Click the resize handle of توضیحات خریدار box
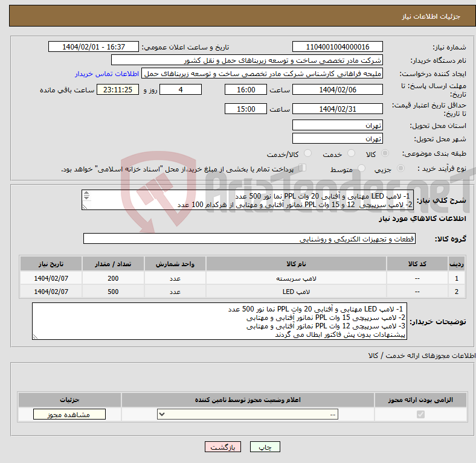476x463 pixels. (35, 336)
